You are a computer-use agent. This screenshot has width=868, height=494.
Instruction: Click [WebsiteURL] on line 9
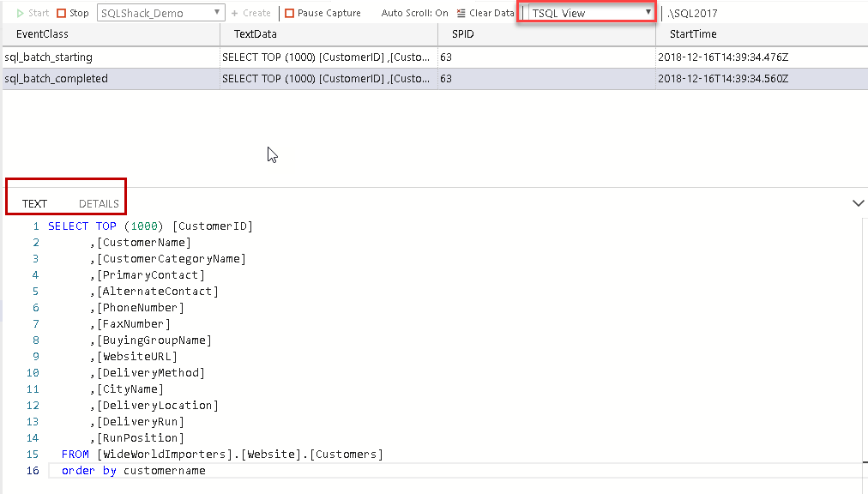pyautogui.click(x=137, y=357)
